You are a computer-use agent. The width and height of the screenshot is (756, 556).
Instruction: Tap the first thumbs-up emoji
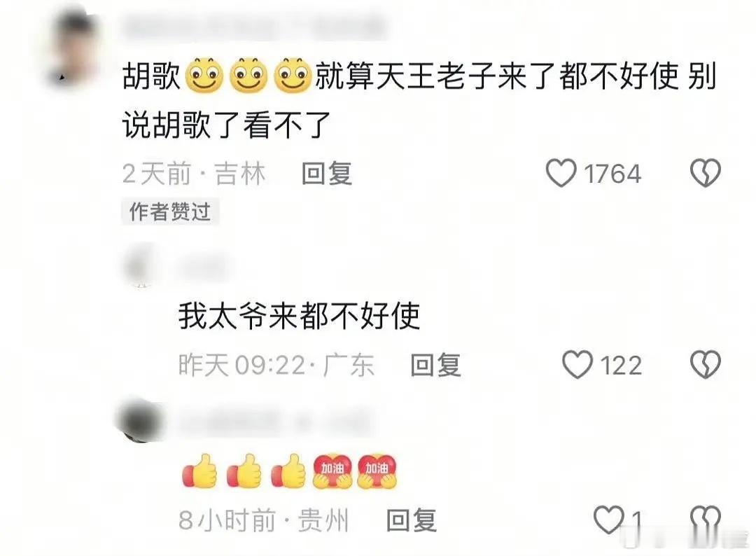click(199, 471)
